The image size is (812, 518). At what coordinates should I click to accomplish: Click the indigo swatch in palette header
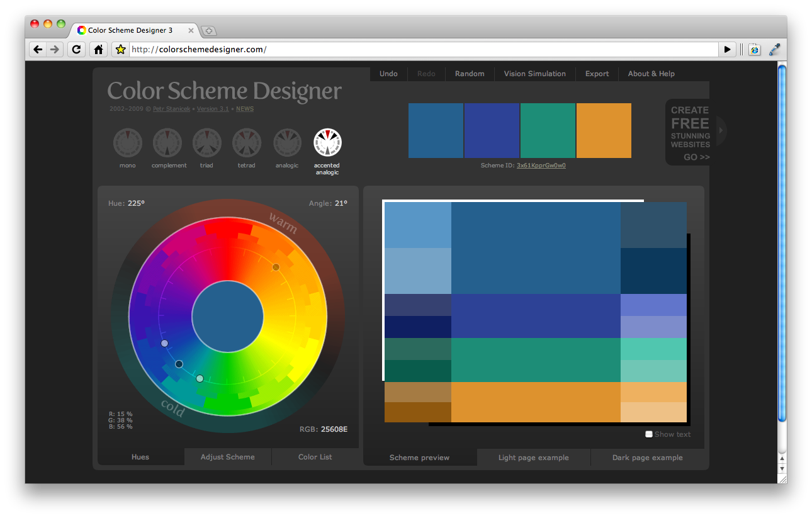click(492, 131)
